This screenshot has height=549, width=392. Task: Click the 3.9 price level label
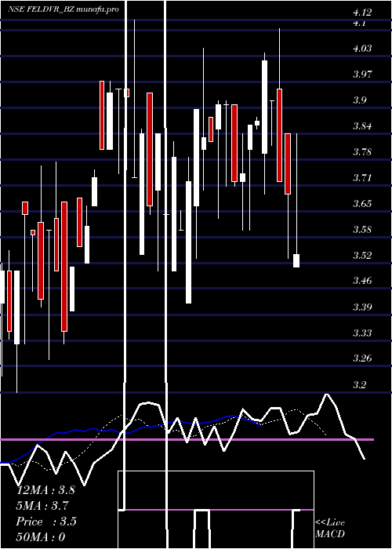coord(359,100)
